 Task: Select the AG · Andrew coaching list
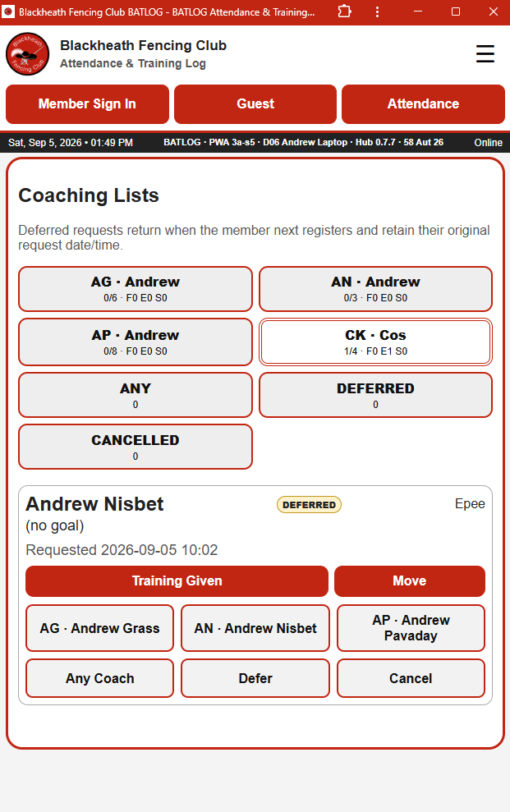pos(136,289)
